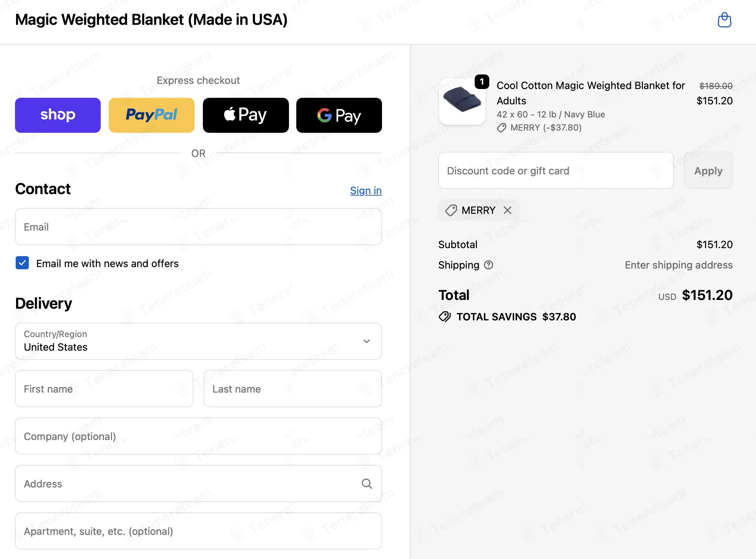Expand country list via chevron arrow
The height and width of the screenshot is (559, 756).
(367, 341)
